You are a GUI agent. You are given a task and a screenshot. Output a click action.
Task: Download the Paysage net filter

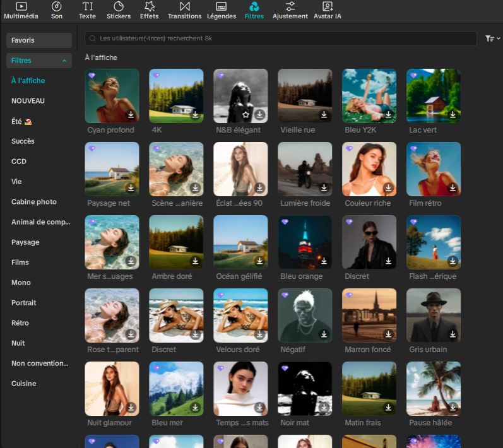[x=131, y=187]
